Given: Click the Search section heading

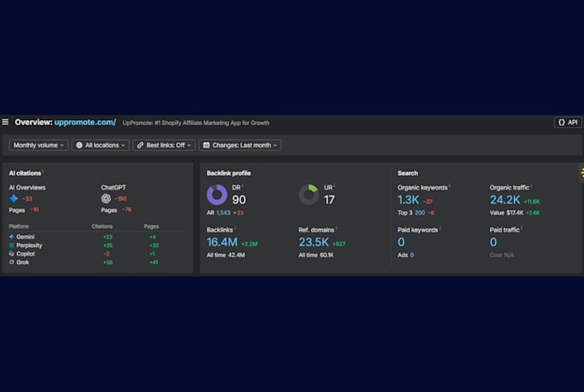Looking at the screenshot, I should [407, 173].
